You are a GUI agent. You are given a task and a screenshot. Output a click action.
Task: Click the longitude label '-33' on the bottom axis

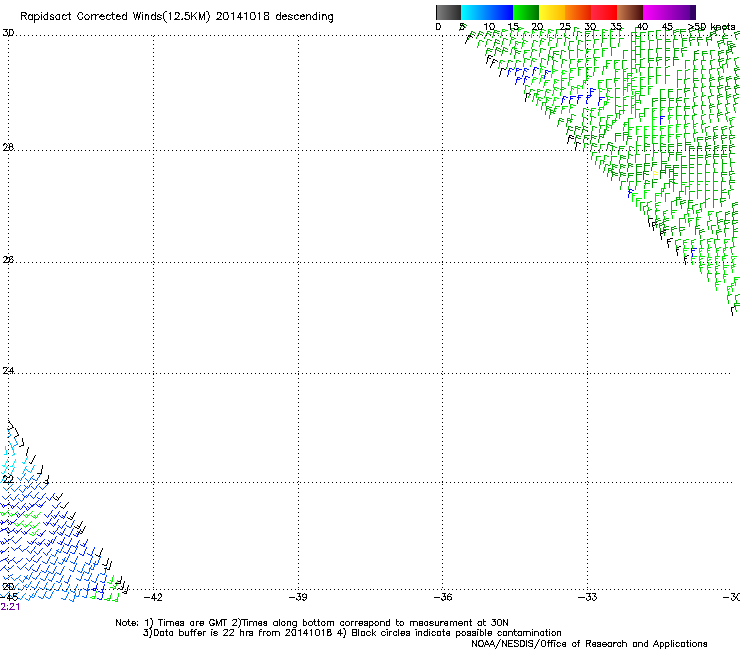(x=588, y=597)
